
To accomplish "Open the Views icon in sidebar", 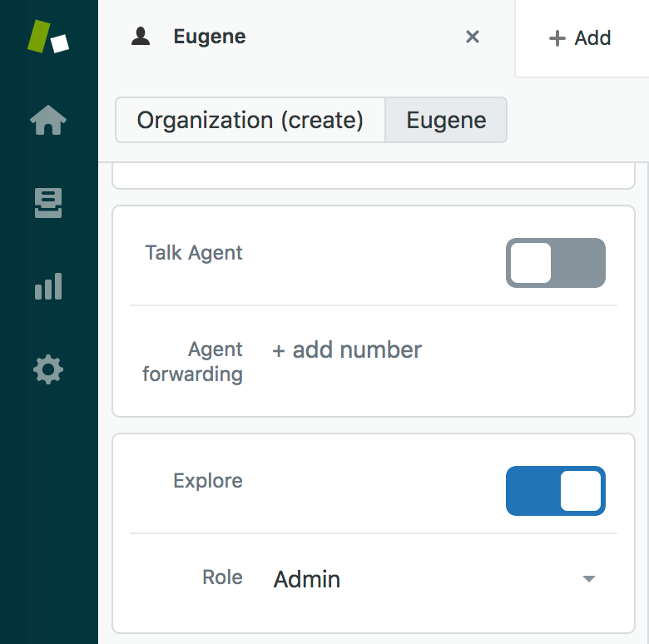I will coord(48,203).
